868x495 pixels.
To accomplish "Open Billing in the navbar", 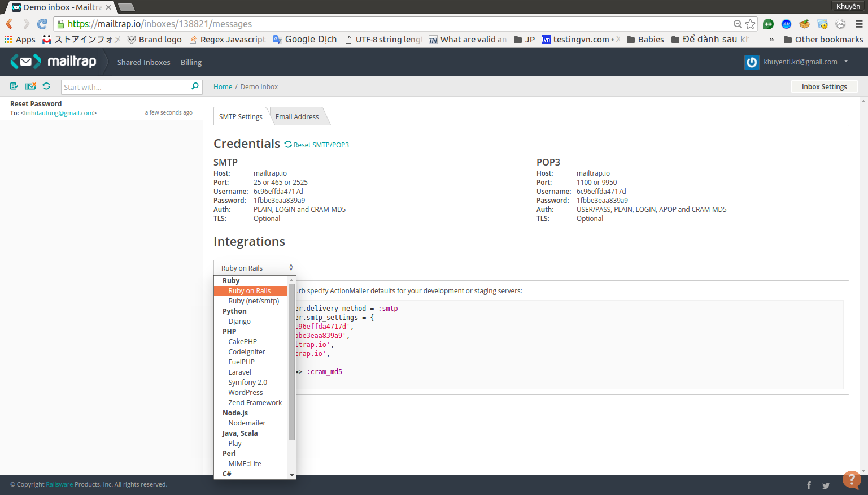I will click(x=191, y=62).
